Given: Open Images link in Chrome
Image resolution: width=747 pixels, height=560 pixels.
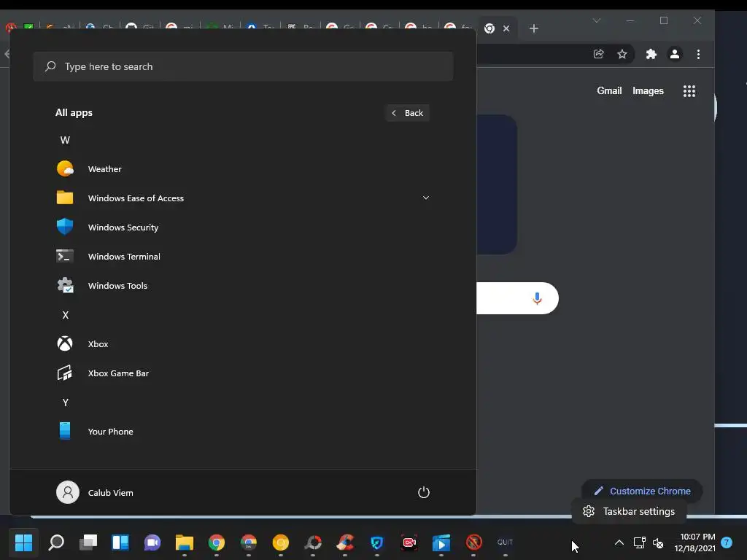Looking at the screenshot, I should click(648, 90).
